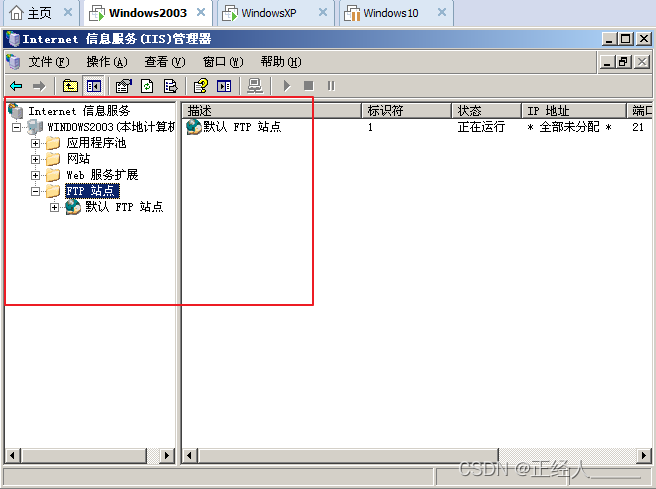Select the 网站 folder in the tree
This screenshot has width=656, height=489.
click(78, 159)
